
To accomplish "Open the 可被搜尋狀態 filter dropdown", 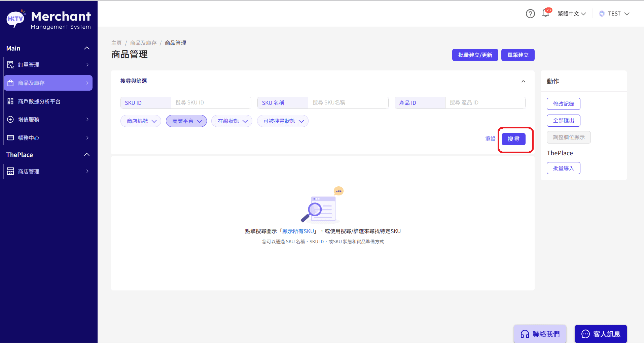I will click(x=283, y=121).
